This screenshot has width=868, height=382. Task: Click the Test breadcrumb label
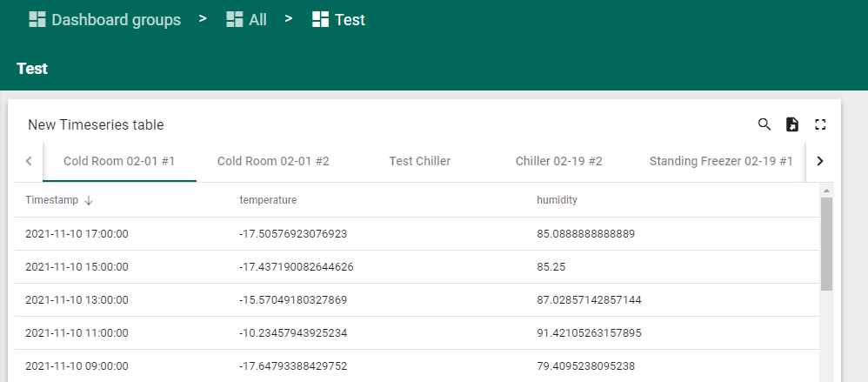point(350,20)
